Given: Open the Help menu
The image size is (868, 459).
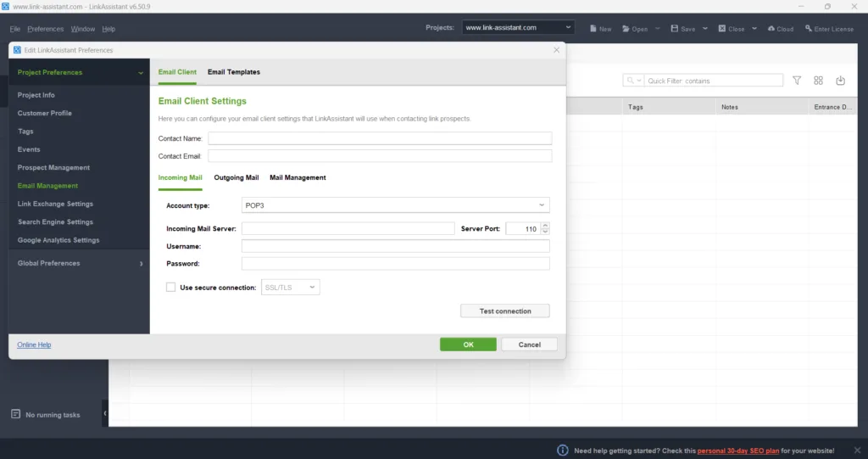Looking at the screenshot, I should pyautogui.click(x=108, y=29).
